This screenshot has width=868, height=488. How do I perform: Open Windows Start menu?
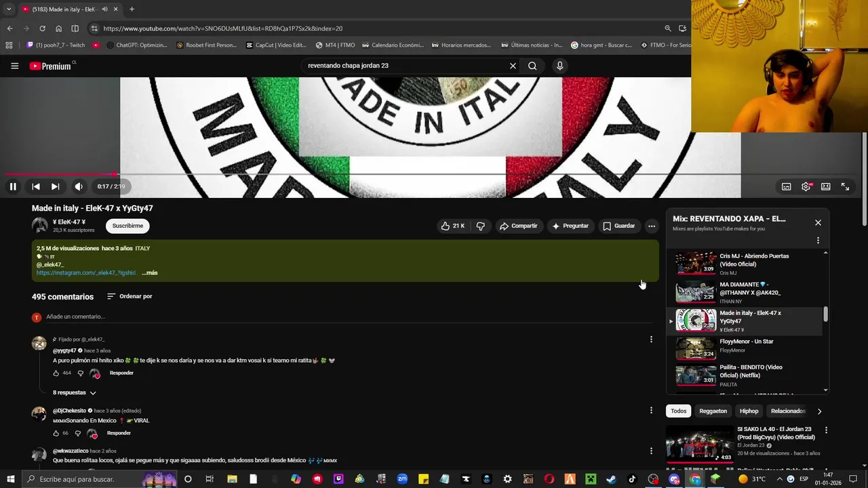[9, 479]
